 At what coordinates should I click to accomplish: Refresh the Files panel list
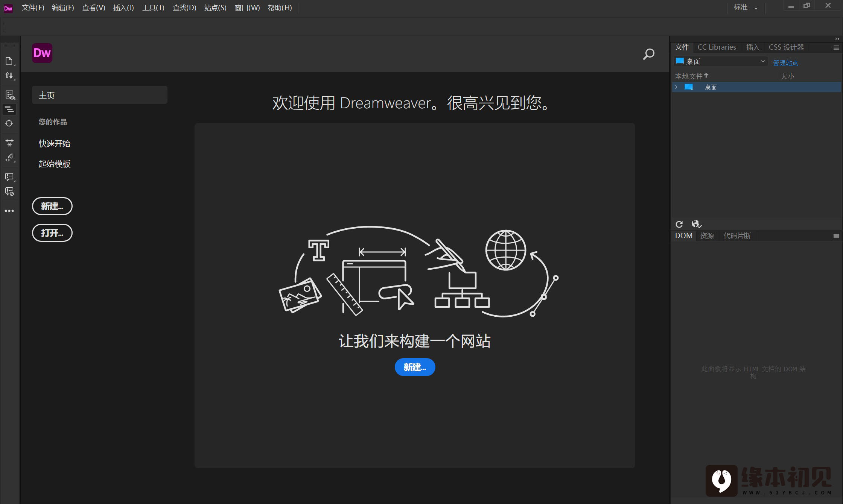pyautogui.click(x=679, y=224)
